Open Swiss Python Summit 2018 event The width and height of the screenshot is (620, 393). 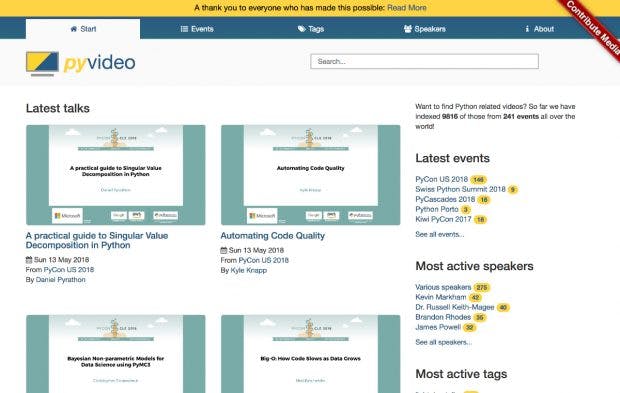tap(460, 189)
